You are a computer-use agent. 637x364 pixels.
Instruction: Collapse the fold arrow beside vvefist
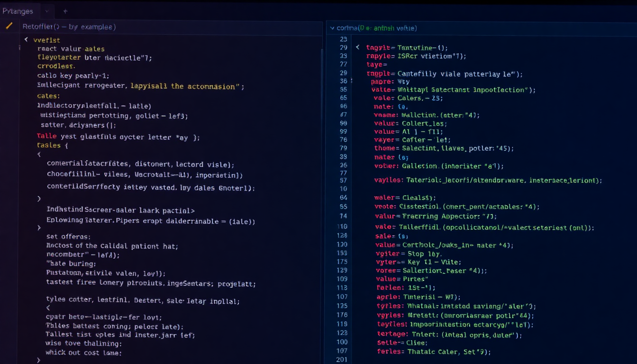click(x=26, y=40)
